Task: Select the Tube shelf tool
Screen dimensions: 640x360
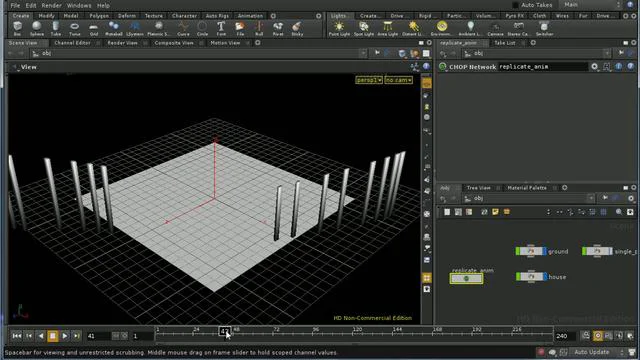Action: tap(56, 29)
